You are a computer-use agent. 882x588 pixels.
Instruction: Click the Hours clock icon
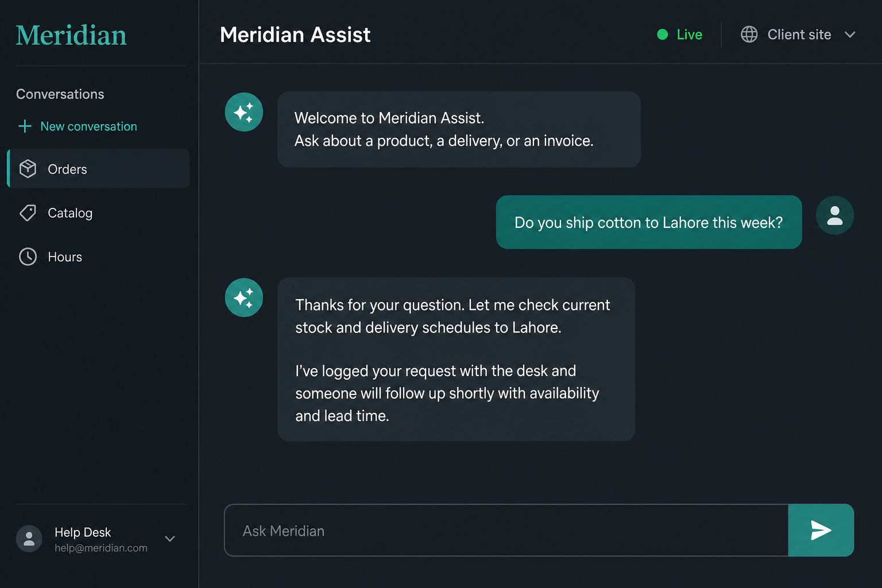(x=28, y=257)
